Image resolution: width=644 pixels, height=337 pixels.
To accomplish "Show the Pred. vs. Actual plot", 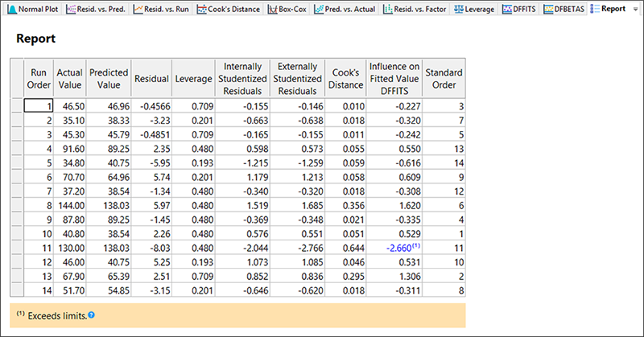I will [320, 9].
